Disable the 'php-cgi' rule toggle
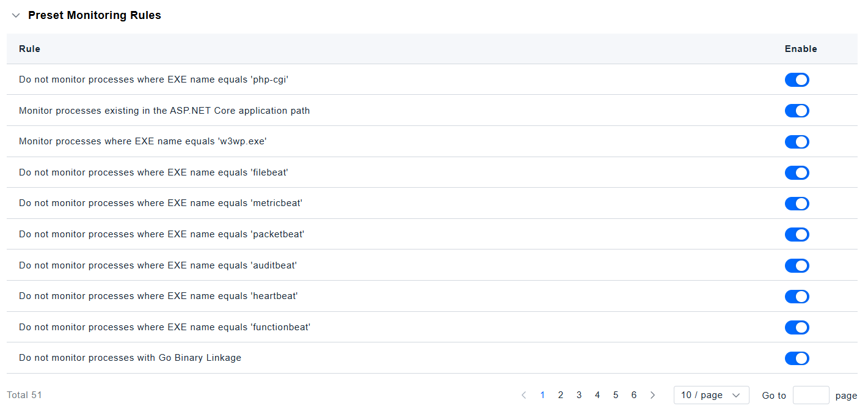Image resolution: width=868 pixels, height=414 pixels. pos(797,79)
